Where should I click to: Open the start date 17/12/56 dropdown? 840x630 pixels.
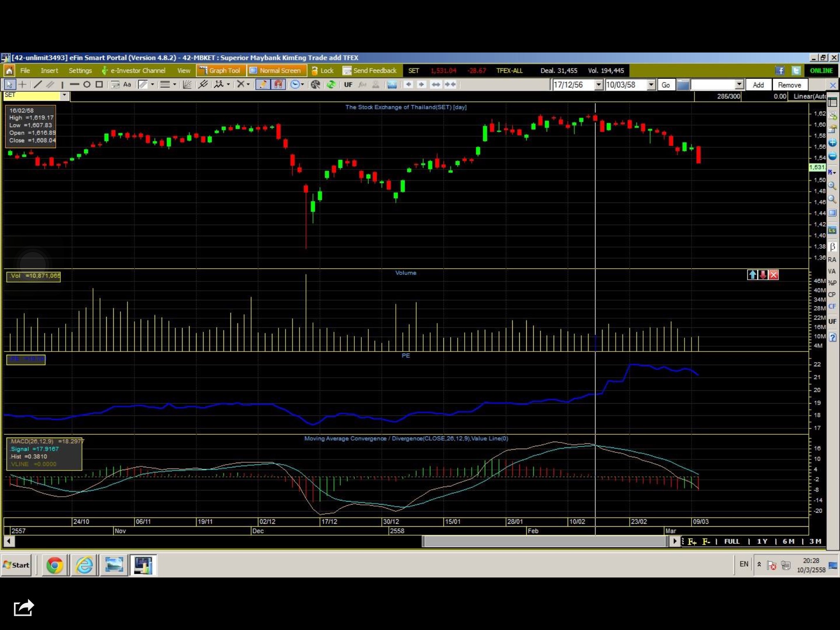point(598,85)
